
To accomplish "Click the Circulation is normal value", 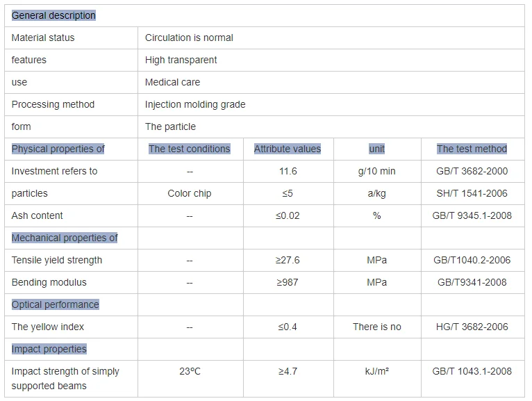I will [189, 38].
